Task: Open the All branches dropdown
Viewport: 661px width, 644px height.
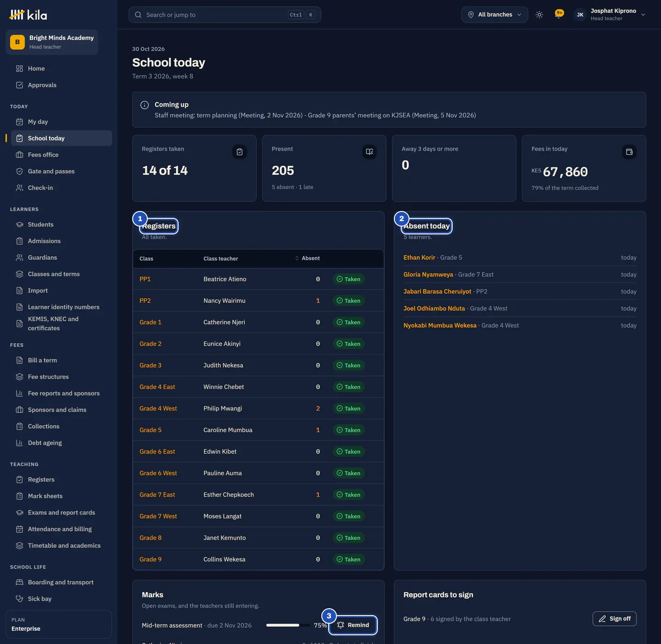Action: pos(495,15)
